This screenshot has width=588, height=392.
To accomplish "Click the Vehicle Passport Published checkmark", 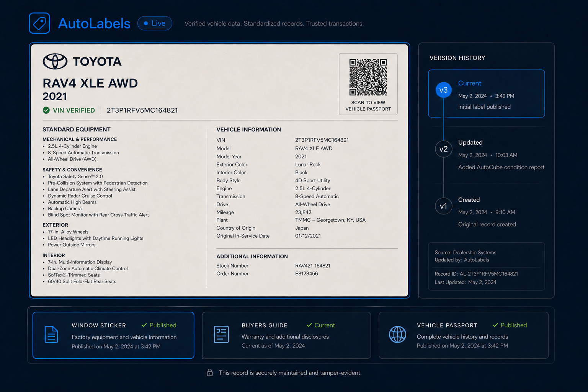I will tap(495, 325).
